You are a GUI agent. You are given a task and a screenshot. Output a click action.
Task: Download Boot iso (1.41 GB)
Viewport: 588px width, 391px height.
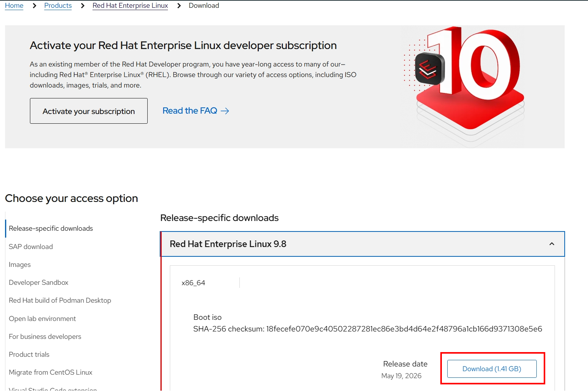point(492,369)
